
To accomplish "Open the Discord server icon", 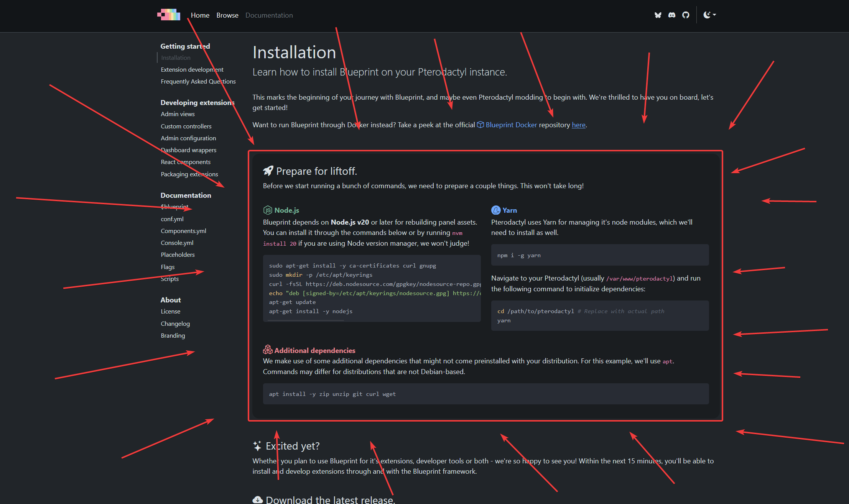I will (x=672, y=15).
